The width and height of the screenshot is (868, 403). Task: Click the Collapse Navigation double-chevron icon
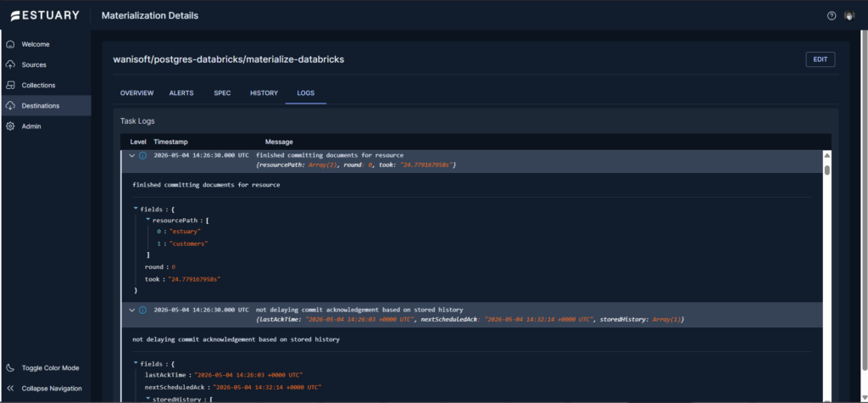point(10,389)
